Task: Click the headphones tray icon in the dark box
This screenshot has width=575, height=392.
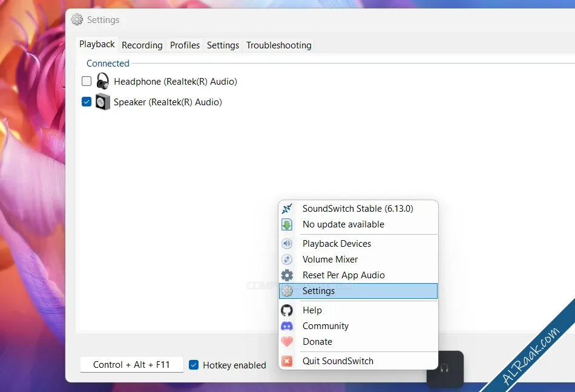Action: coord(444,368)
